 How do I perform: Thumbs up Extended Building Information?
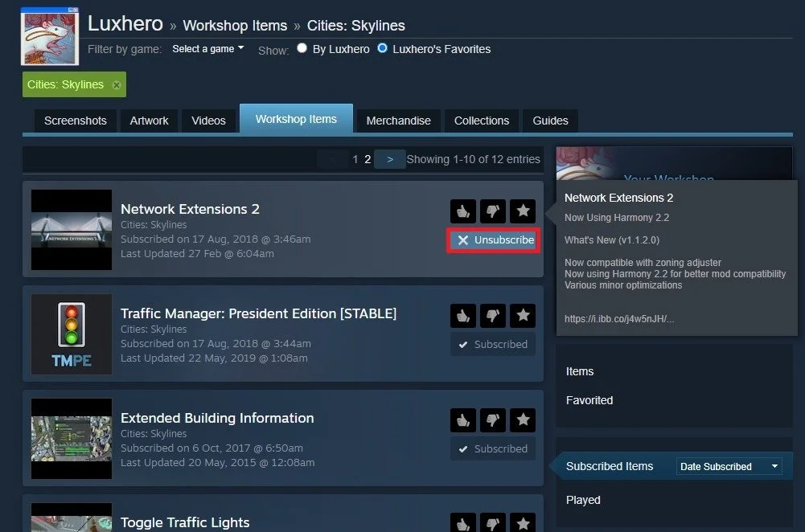[463, 420]
